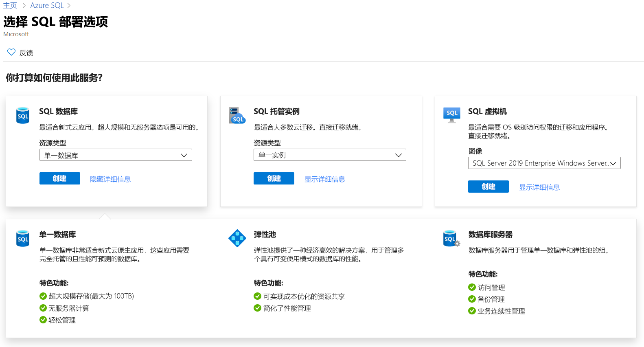644x347 pixels.
Task: Click the 无服务器计算 feature text
Action: pyautogui.click(x=69, y=308)
